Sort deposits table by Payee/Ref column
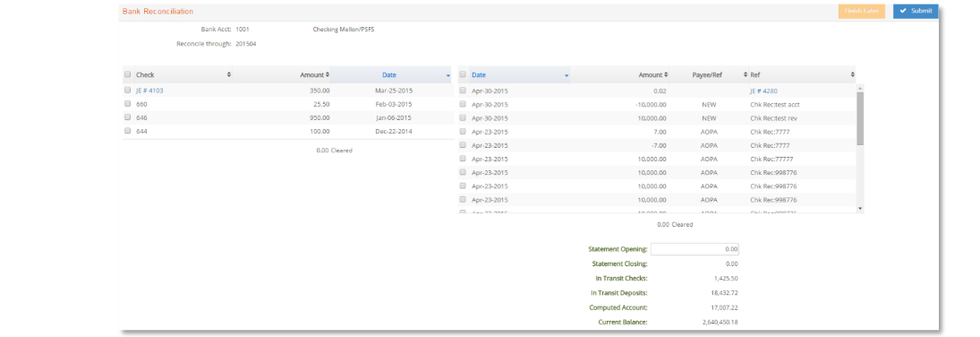This screenshot has width=980, height=337. (x=709, y=74)
